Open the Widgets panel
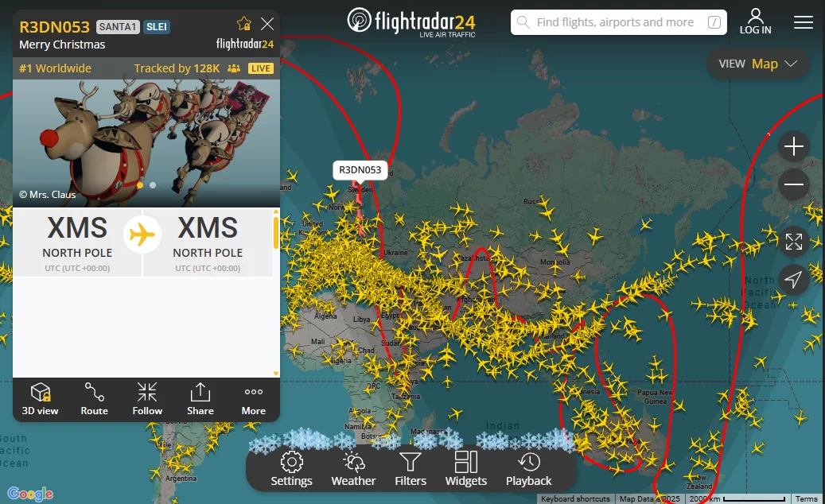 [x=466, y=469]
